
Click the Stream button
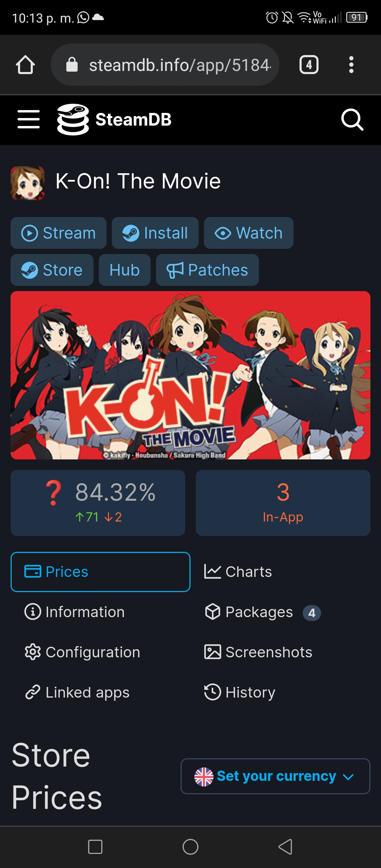click(x=59, y=233)
